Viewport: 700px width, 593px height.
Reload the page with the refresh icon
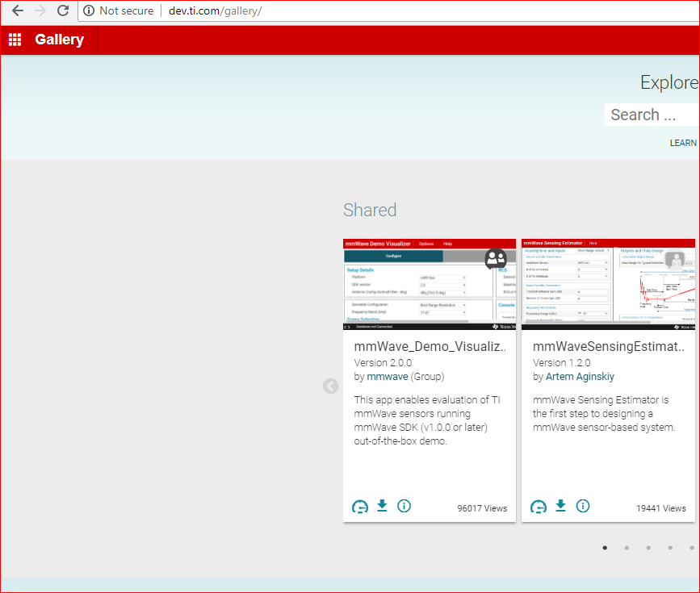63,10
